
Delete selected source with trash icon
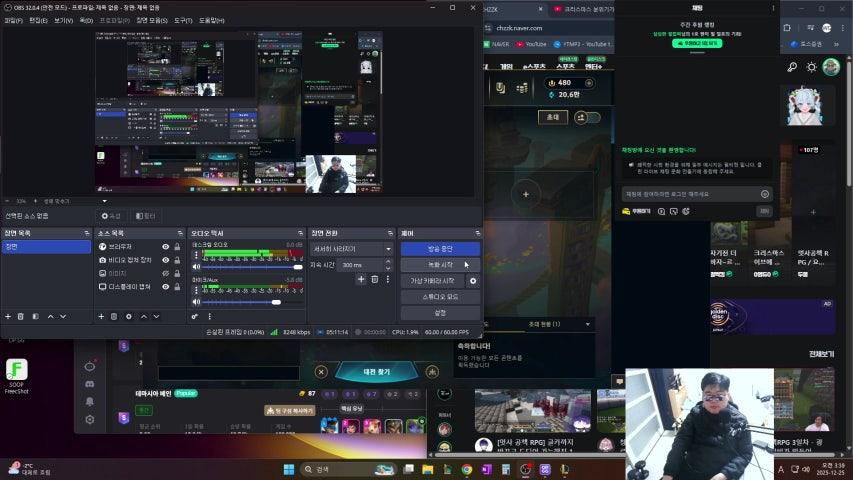pos(114,316)
